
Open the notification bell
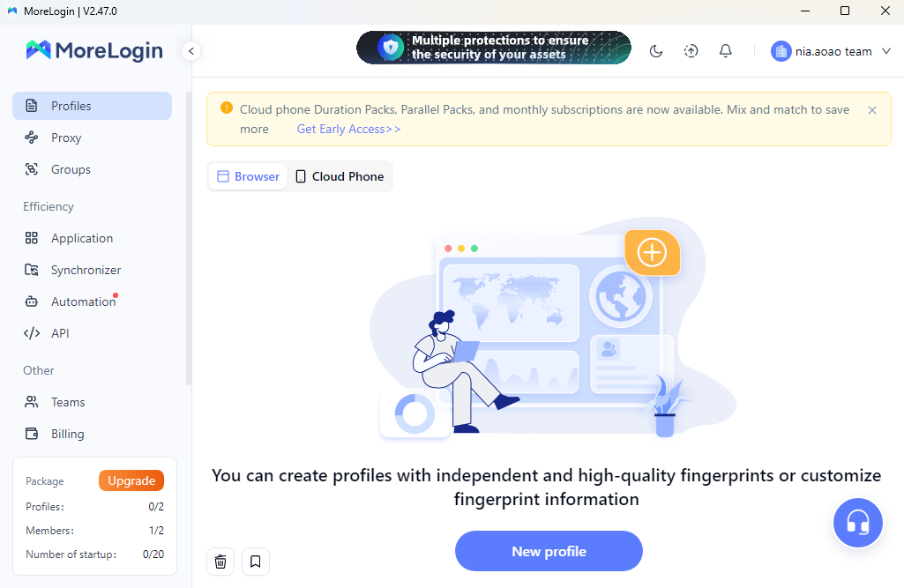click(725, 51)
